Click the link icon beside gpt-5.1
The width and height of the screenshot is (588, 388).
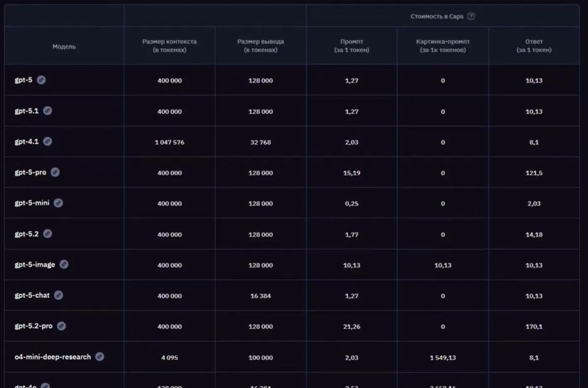tap(47, 111)
